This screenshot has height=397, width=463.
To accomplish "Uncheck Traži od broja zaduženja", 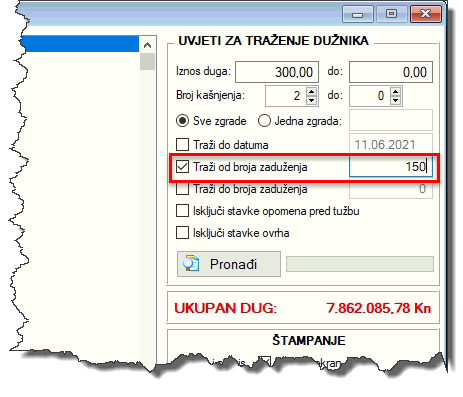I will 182,166.
